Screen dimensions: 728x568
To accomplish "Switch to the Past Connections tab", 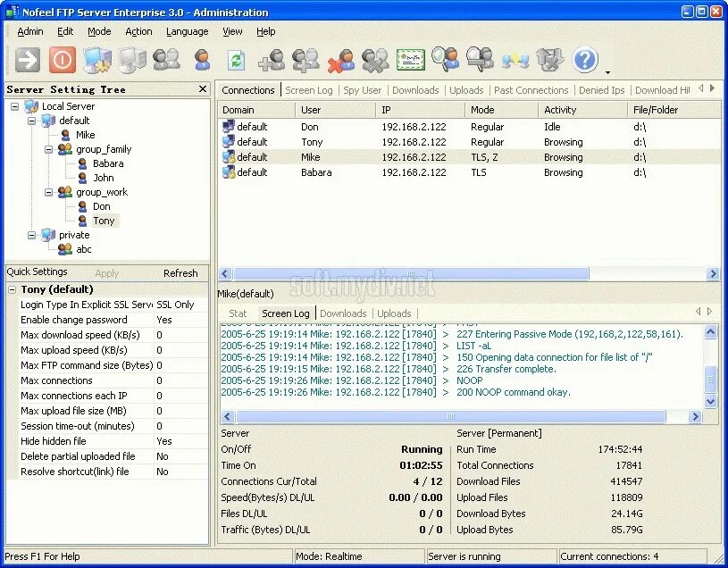I will [531, 90].
